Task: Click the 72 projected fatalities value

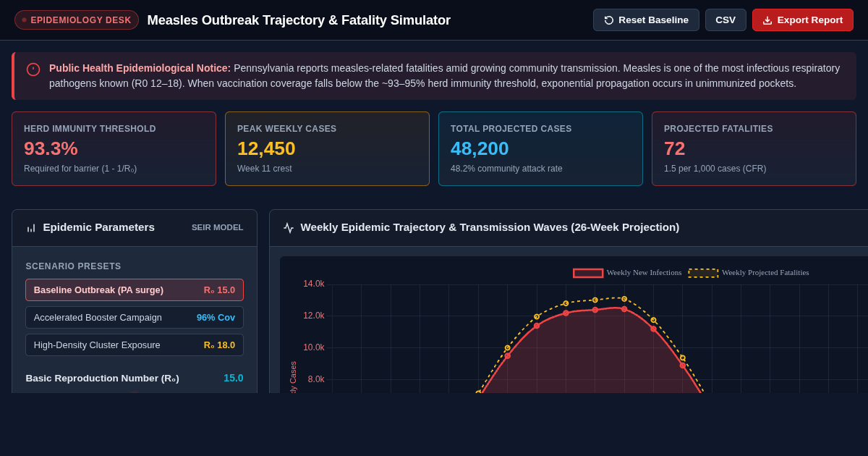Action: (674, 148)
